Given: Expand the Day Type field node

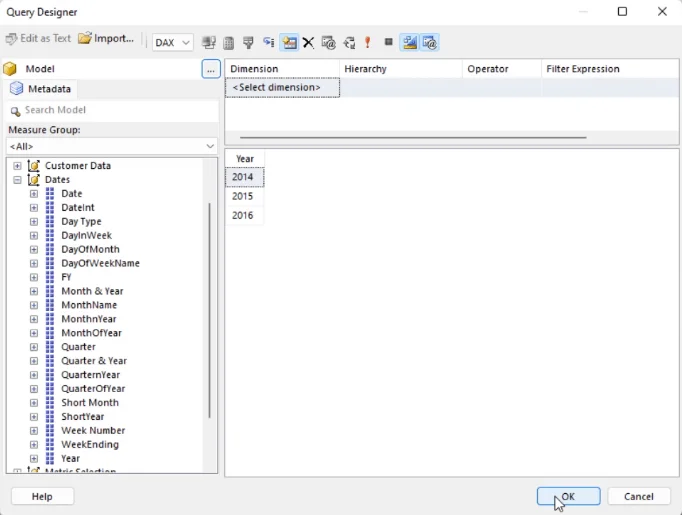Looking at the screenshot, I should pyautogui.click(x=34, y=221).
